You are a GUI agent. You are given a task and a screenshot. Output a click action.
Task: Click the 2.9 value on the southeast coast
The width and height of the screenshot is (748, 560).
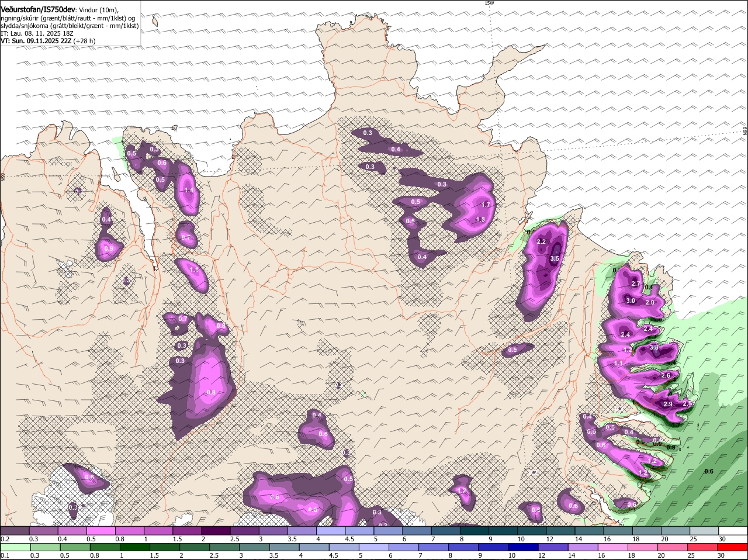(x=668, y=404)
